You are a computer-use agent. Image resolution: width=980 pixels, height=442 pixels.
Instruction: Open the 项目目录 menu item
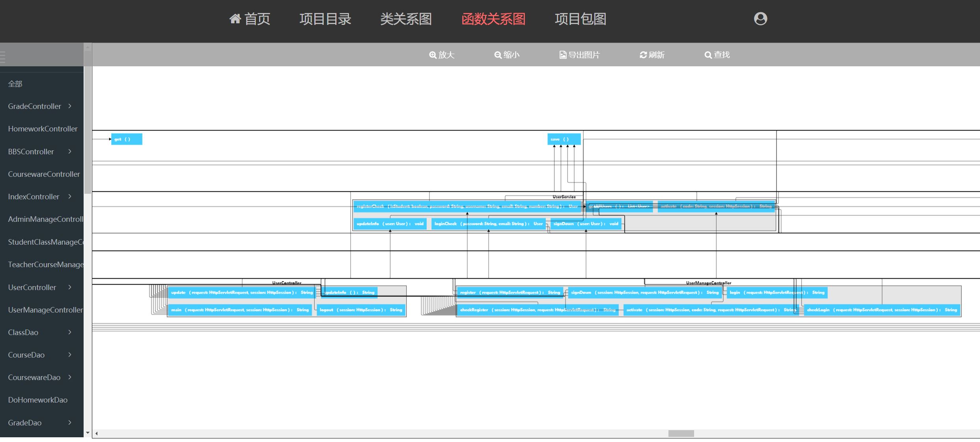(325, 19)
